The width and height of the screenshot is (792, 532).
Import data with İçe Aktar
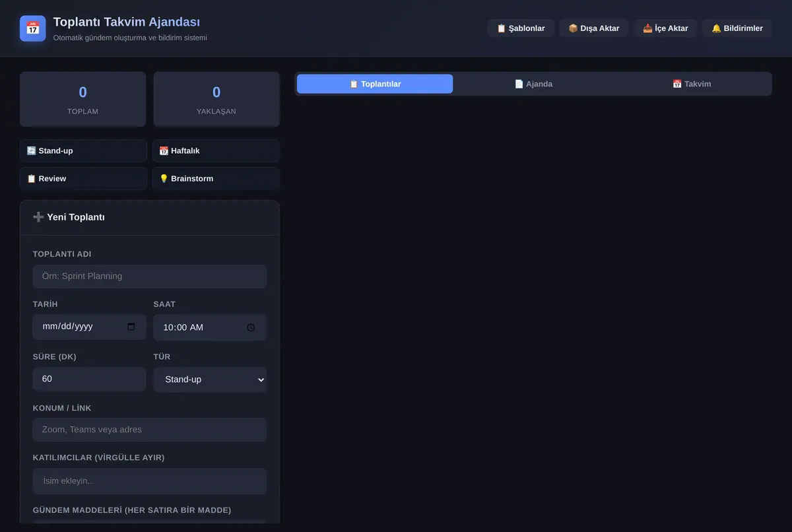point(665,28)
